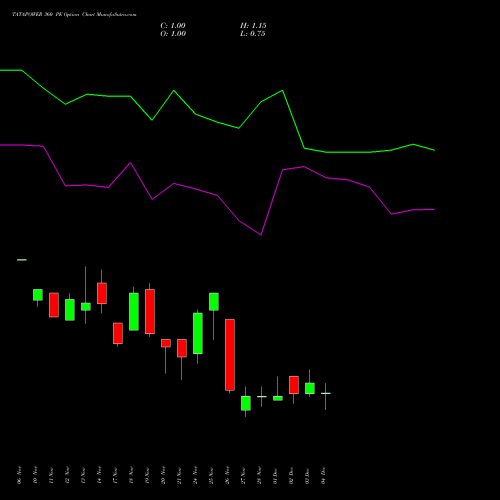Image resolution: width=500 pixels, height=500 pixels.
Task: Click the 19 Nov date label
Action: point(147,475)
